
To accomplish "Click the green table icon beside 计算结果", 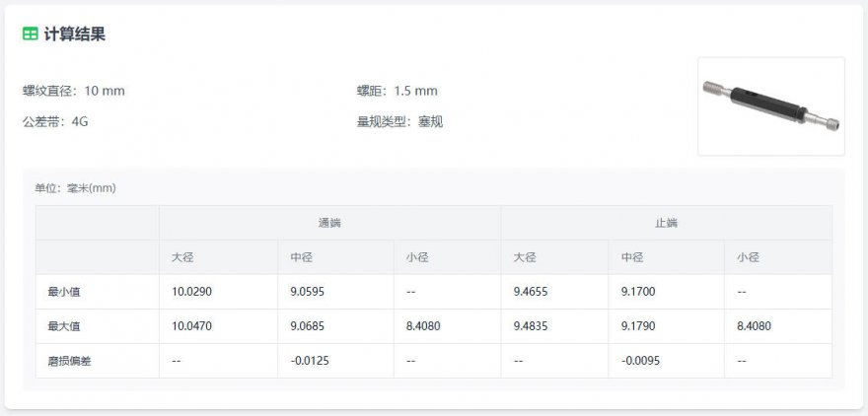I will coord(31,34).
